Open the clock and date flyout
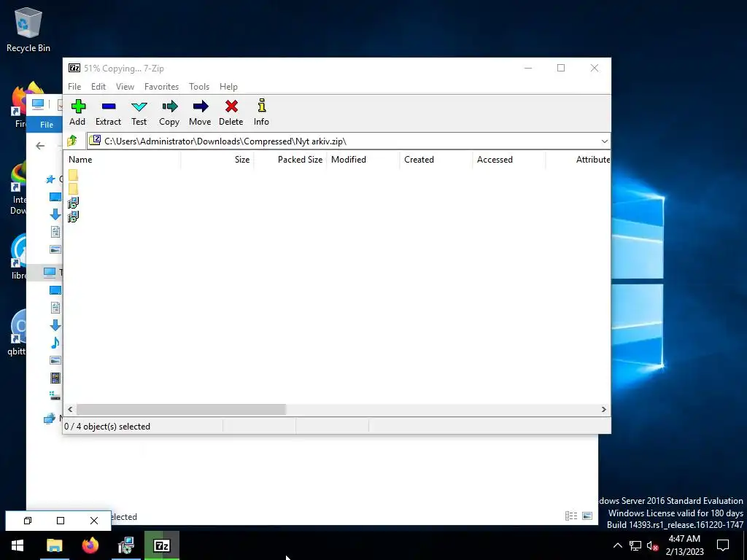The height and width of the screenshot is (560, 747). pos(684,545)
